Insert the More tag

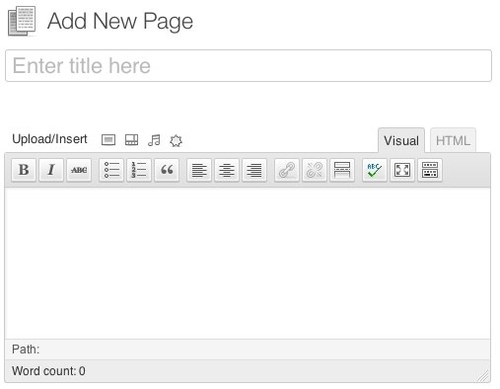342,170
